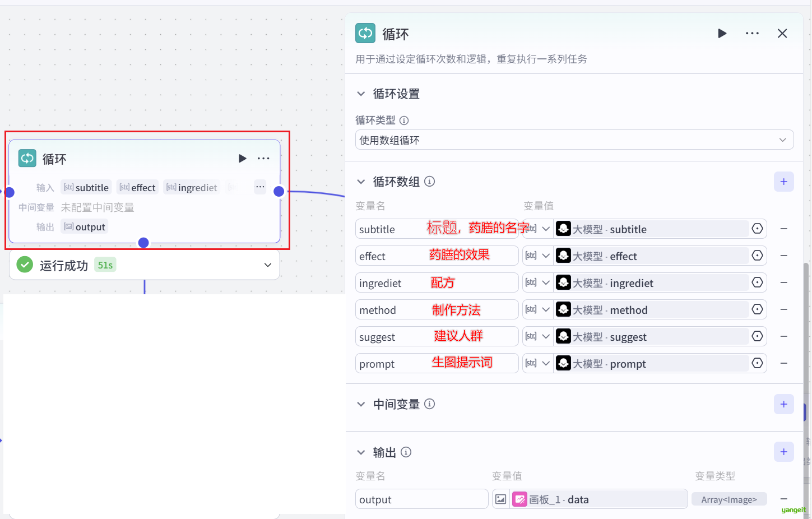This screenshot has height=519, width=812.
Task: Collapse the 中间变量 section
Action: [361, 404]
